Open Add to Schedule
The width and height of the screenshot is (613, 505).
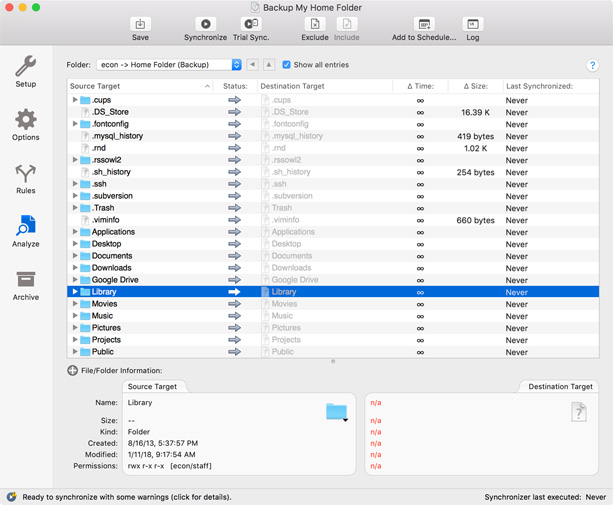coord(424,24)
